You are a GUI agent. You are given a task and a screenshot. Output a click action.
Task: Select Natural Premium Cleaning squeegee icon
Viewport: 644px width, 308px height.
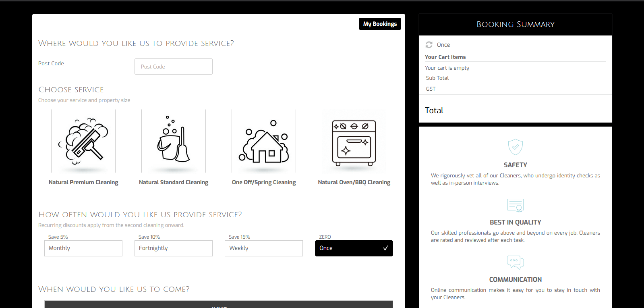click(83, 141)
